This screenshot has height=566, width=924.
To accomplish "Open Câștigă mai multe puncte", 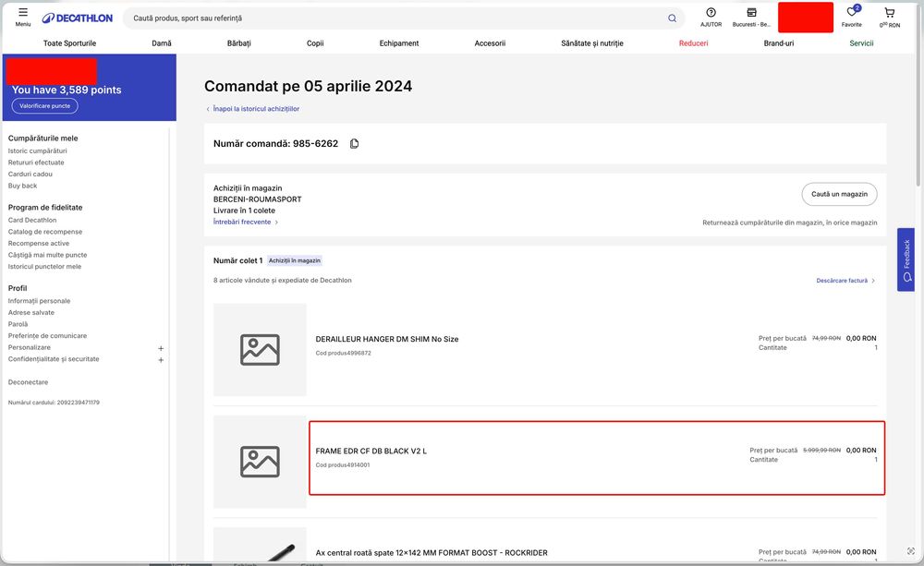I will coord(47,255).
